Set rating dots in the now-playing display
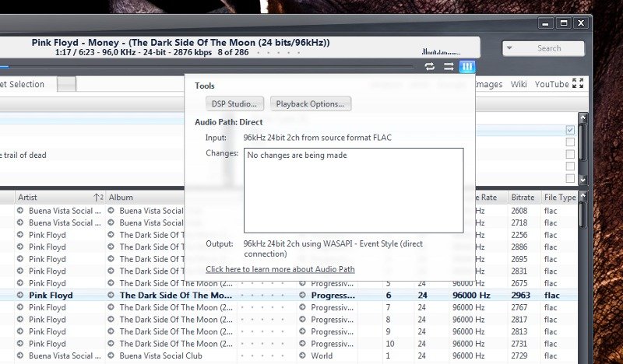Screen dimensions: 623x364 [279, 52]
